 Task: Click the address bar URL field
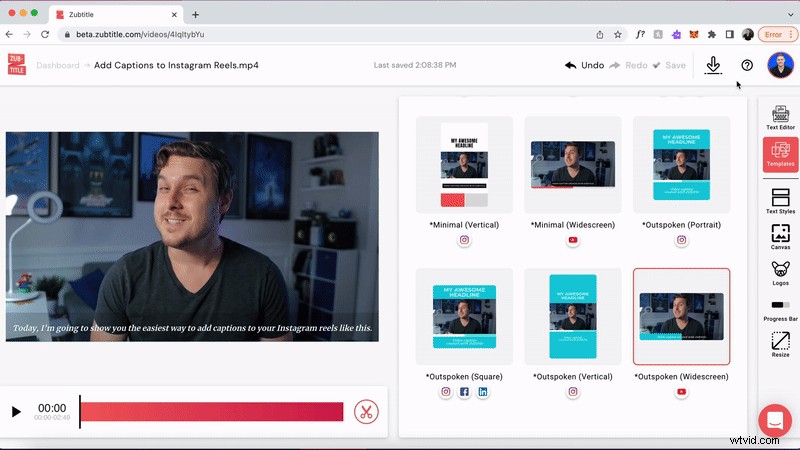pyautogui.click(x=327, y=34)
